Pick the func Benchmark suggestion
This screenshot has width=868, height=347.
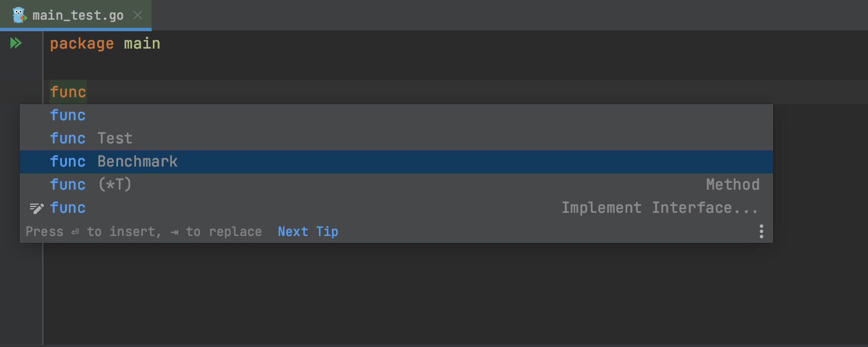396,162
